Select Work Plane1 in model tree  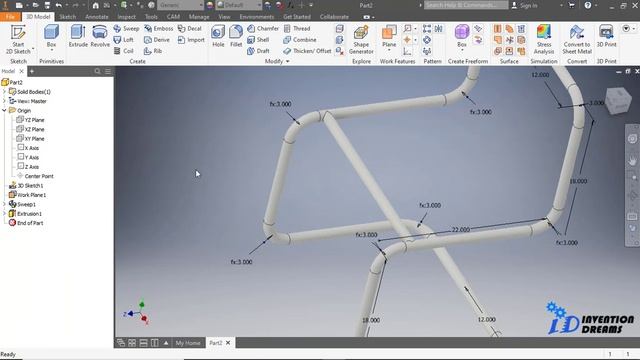pos(27,195)
